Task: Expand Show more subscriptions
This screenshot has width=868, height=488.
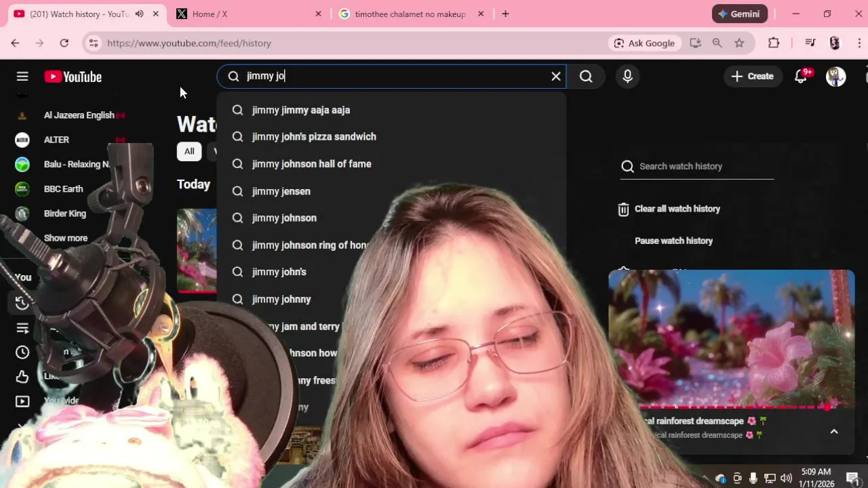Action: (x=65, y=238)
